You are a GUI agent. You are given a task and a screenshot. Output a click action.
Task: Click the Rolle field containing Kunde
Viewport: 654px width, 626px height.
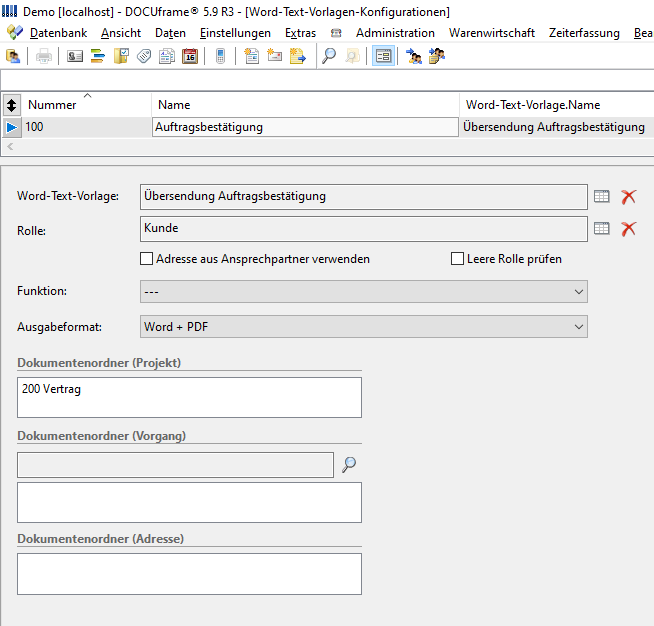(364, 229)
